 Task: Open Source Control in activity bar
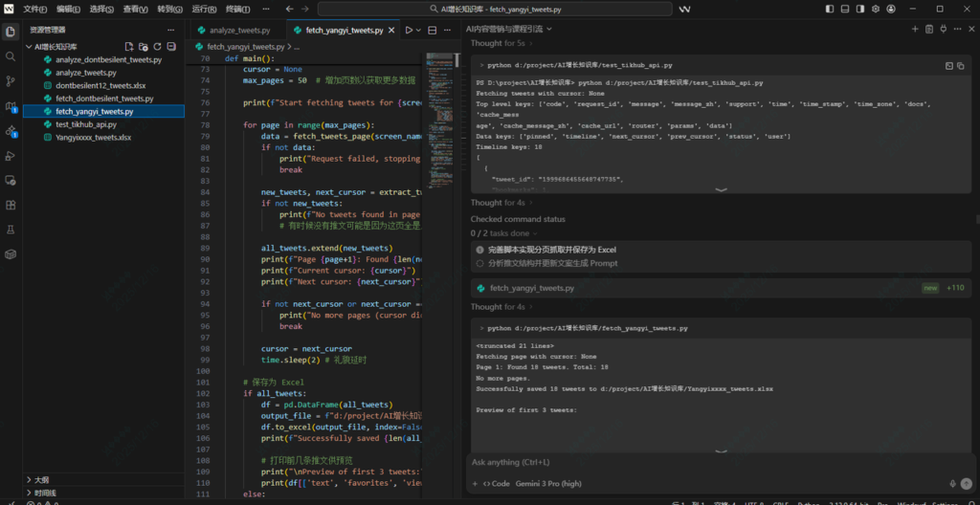point(11,80)
